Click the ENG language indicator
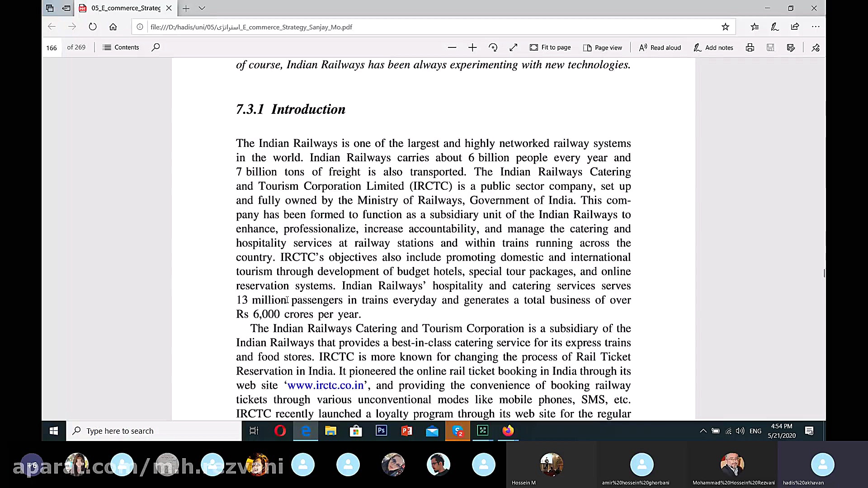 point(755,431)
